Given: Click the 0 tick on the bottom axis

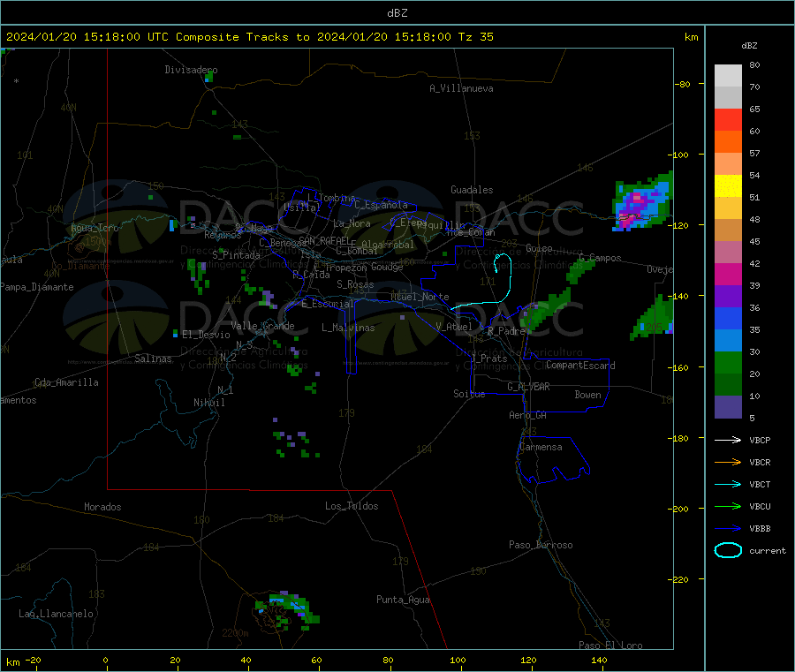Looking at the screenshot, I should [x=105, y=660].
